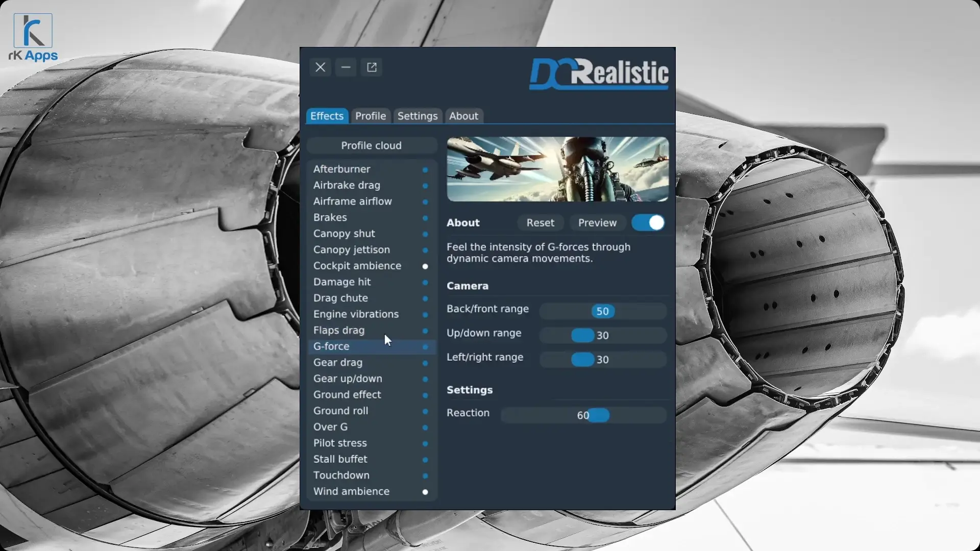
Task: Click the Wind ambience white status dot
Action: click(x=425, y=492)
